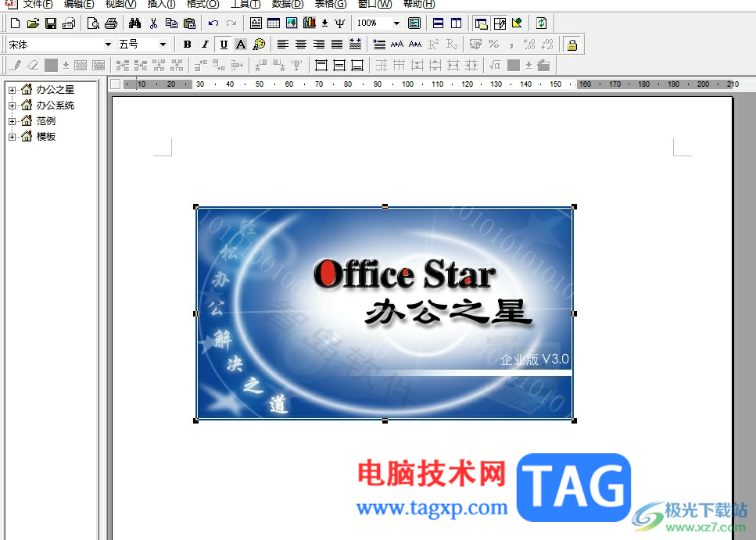Image resolution: width=756 pixels, height=540 pixels.
Task: Select the 办公之星 tree item label
Action: (56, 90)
